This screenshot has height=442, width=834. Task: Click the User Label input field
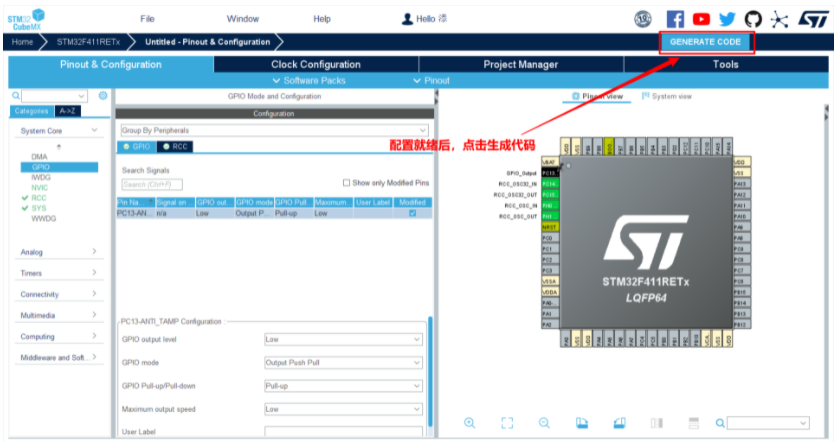coord(344,431)
